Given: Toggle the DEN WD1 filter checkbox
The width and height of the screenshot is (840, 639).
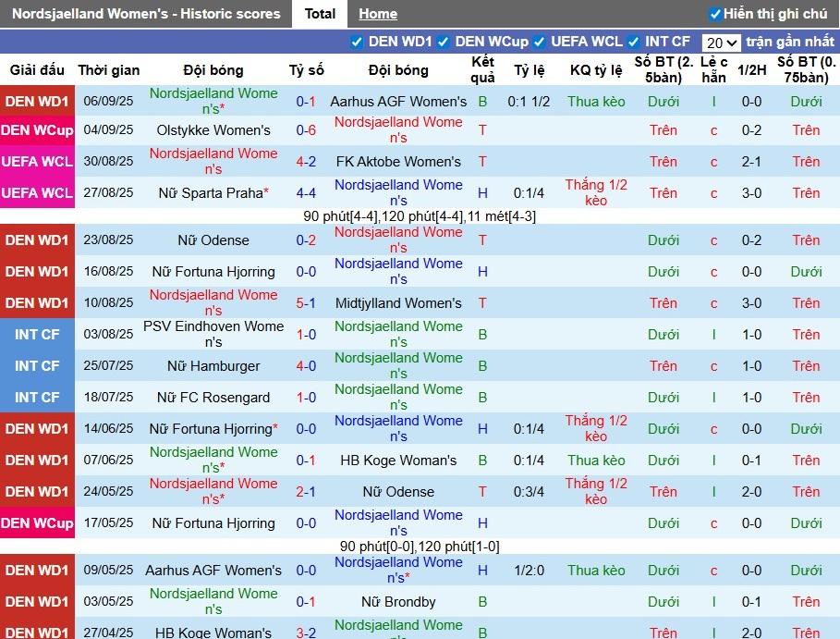Looking at the screenshot, I should pos(357,42).
